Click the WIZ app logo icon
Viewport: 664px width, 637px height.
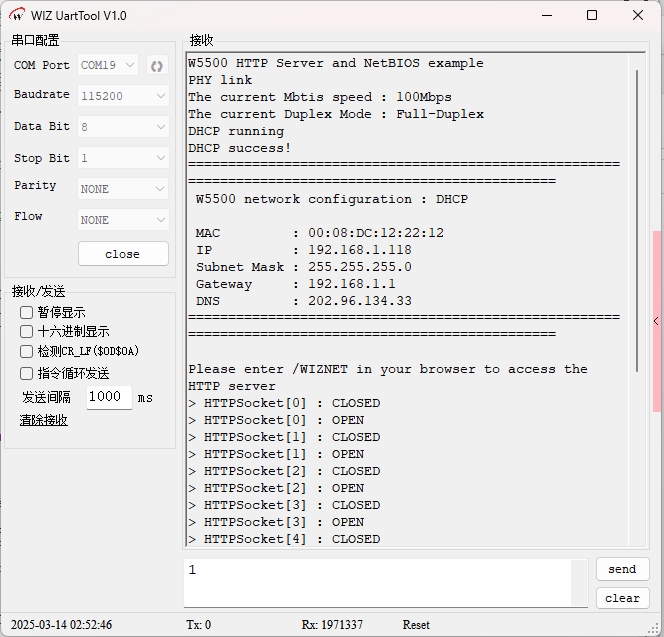point(17,16)
